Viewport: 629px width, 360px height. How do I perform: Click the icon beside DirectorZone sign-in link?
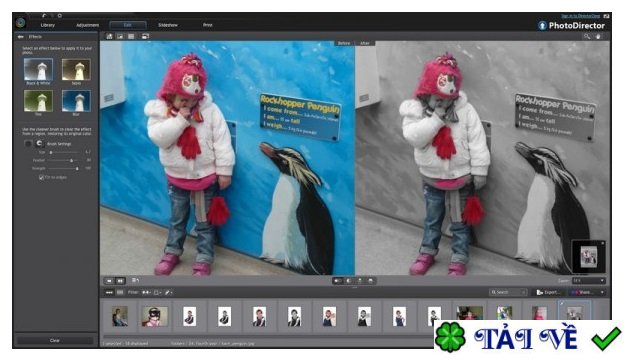(607, 16)
